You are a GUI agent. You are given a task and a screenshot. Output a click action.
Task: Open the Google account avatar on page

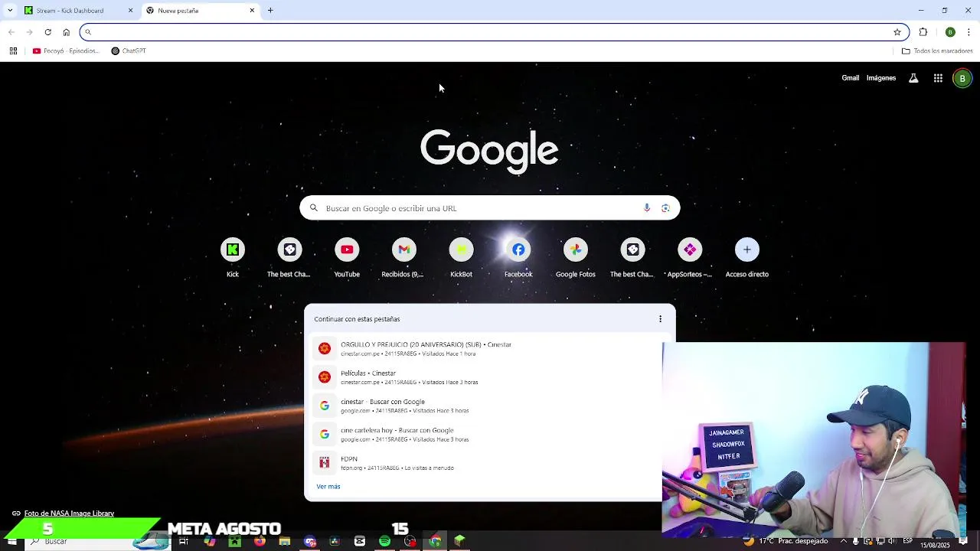coord(962,78)
